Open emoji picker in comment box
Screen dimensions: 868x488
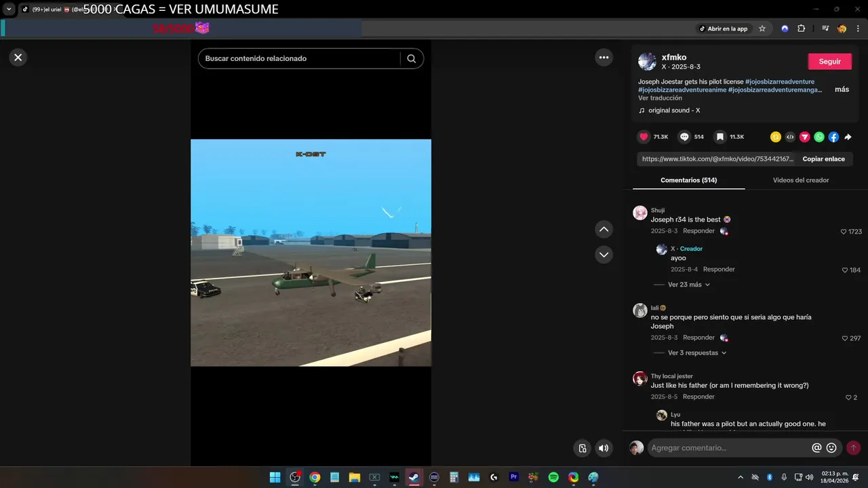point(831,448)
